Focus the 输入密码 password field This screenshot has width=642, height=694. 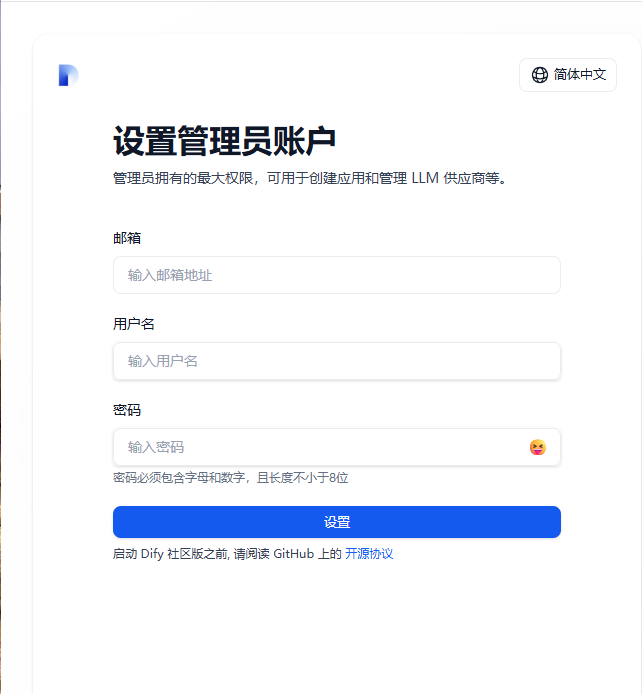point(337,447)
